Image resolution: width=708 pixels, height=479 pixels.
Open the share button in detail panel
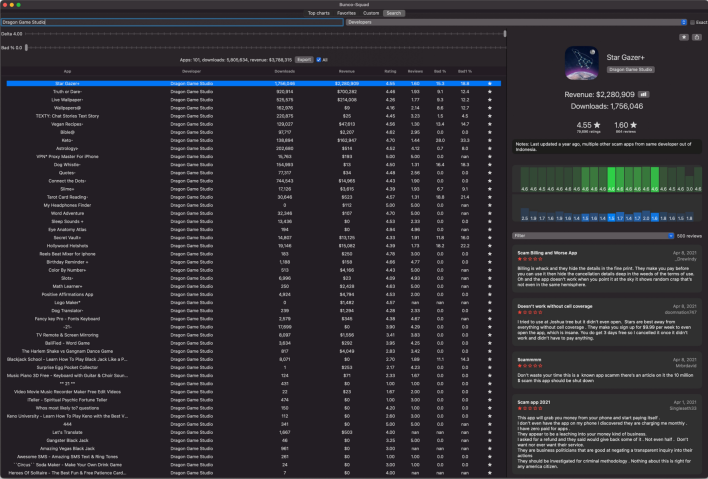[697, 37]
